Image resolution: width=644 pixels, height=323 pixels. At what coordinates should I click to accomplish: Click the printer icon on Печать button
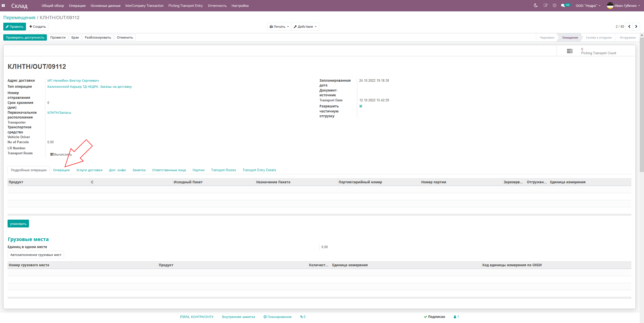click(x=271, y=26)
